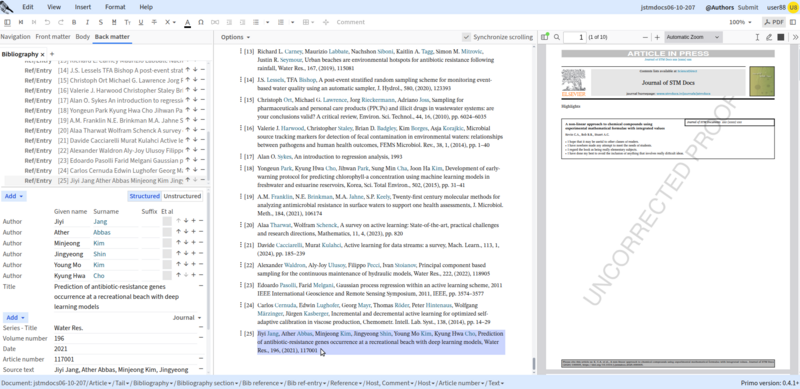Move Ref/Entry [20] Alaa Tharwat up
800x389 pixels.
188,130
